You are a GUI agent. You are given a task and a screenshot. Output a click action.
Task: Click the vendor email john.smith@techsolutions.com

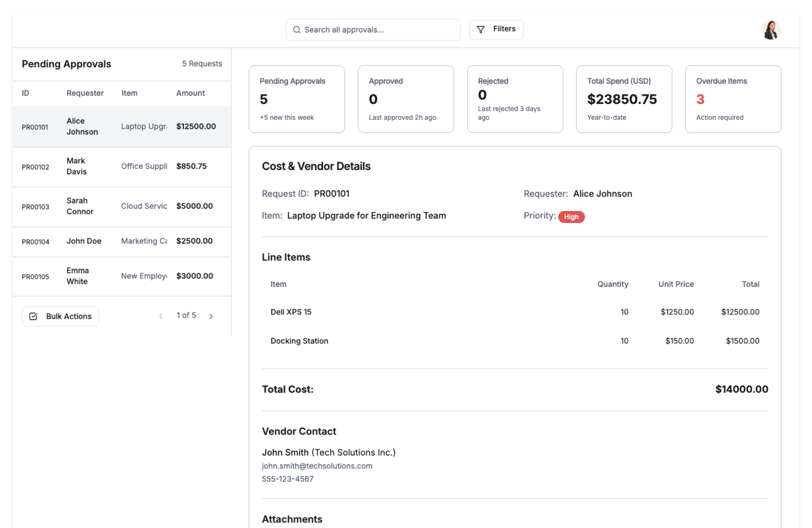(x=317, y=466)
